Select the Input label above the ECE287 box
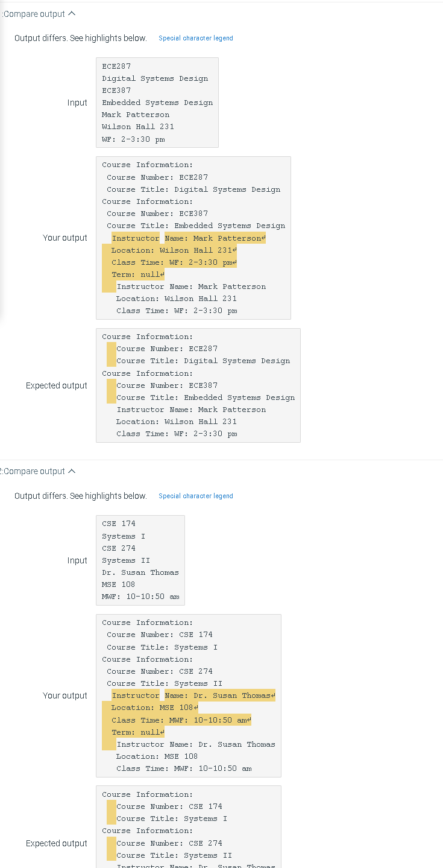 coord(77,103)
